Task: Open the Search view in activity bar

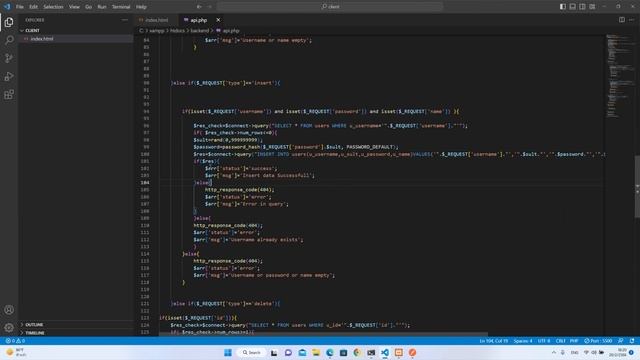Action: tap(9, 40)
